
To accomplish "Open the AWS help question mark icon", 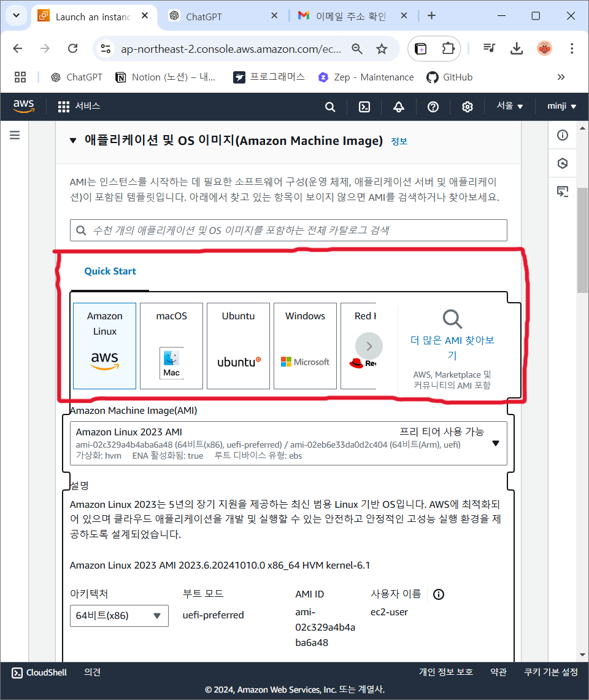I will pyautogui.click(x=433, y=107).
